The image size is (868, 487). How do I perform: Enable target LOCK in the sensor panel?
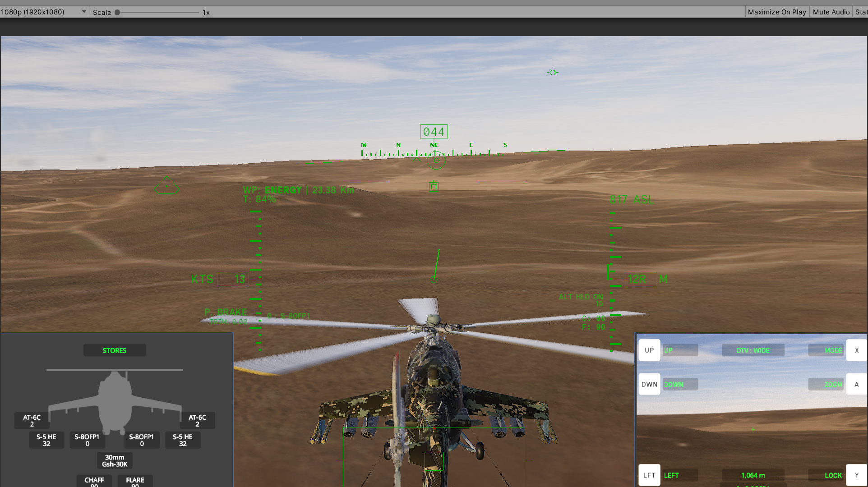click(x=833, y=475)
